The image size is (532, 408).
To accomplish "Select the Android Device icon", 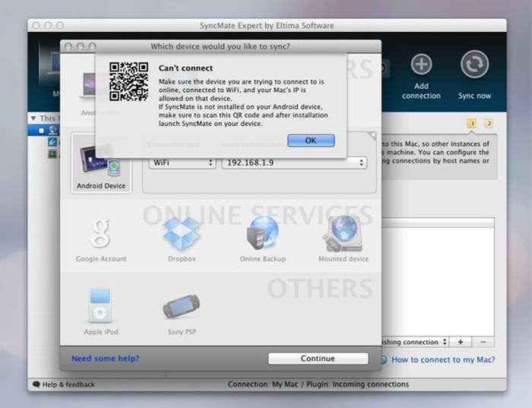I will tap(101, 164).
